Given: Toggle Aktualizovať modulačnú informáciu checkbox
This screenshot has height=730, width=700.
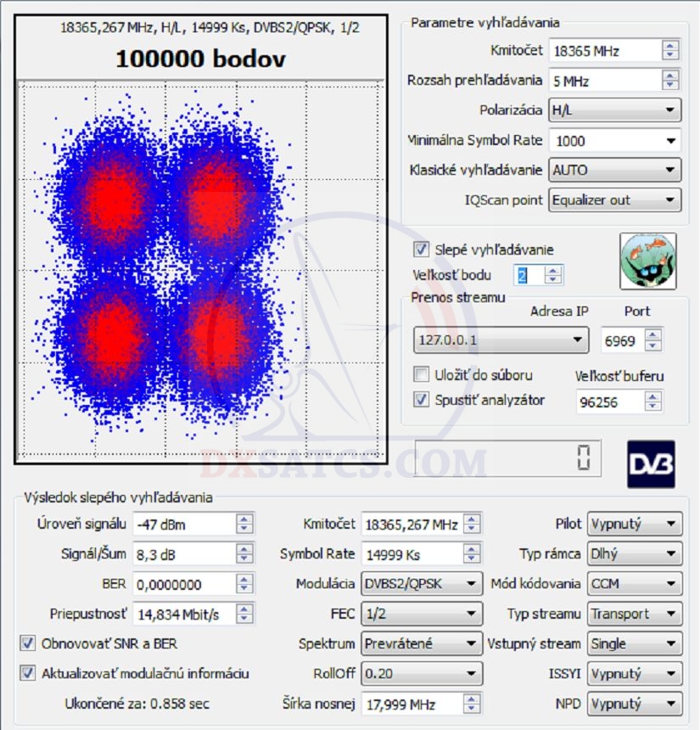Looking at the screenshot, I should point(28,673).
